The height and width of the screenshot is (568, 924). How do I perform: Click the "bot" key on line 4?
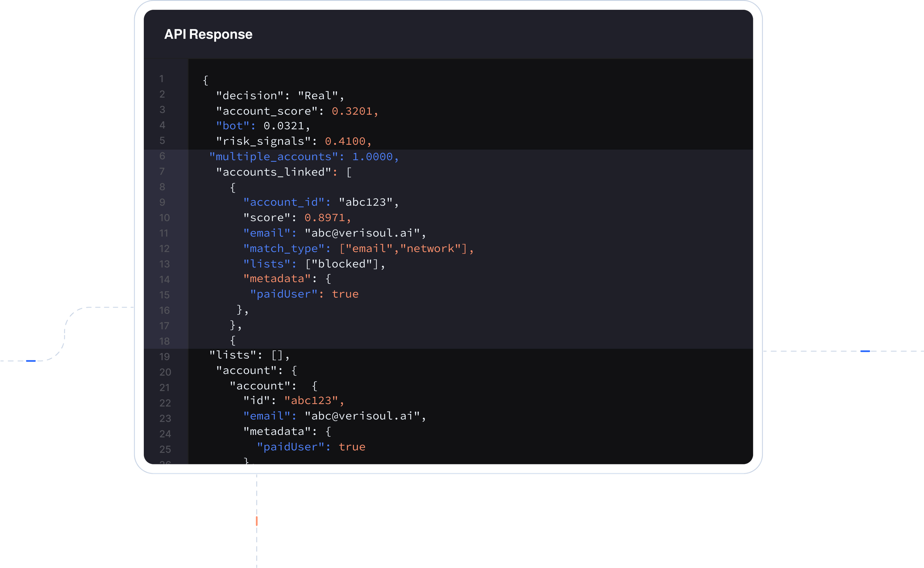click(233, 126)
